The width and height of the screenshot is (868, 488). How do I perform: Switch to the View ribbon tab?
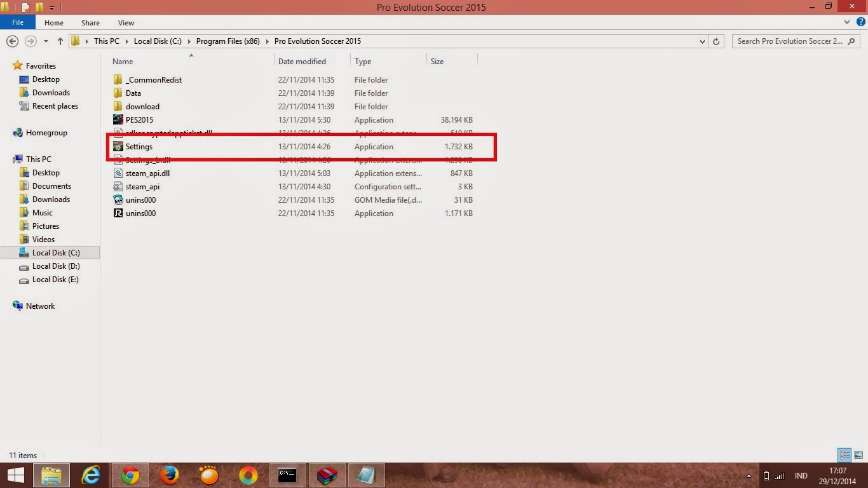pyautogui.click(x=126, y=23)
